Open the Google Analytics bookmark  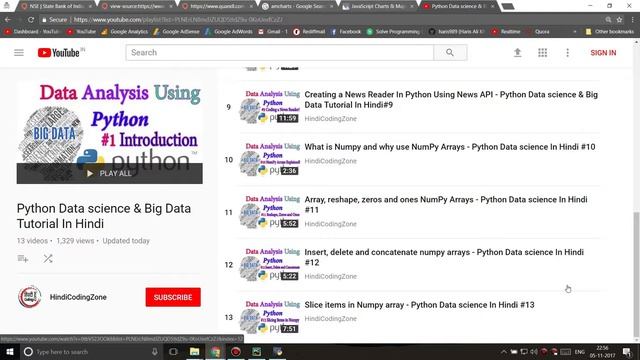click(124, 31)
